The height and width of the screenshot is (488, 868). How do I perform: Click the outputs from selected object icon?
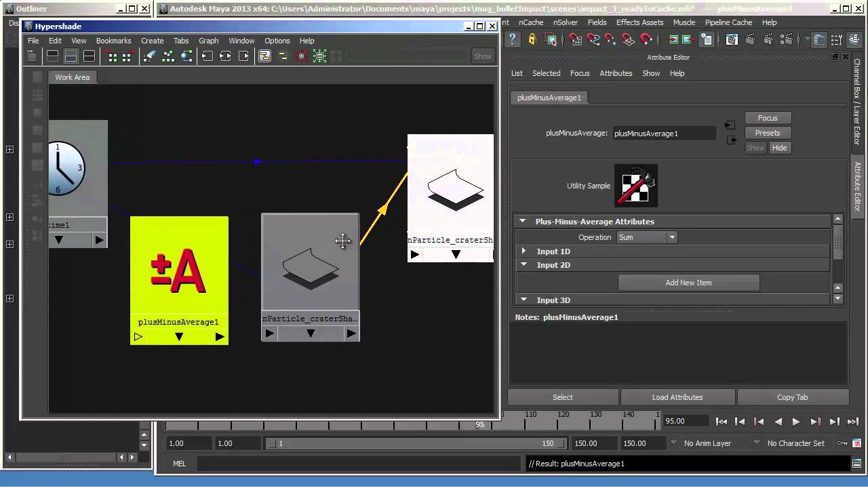688,39
